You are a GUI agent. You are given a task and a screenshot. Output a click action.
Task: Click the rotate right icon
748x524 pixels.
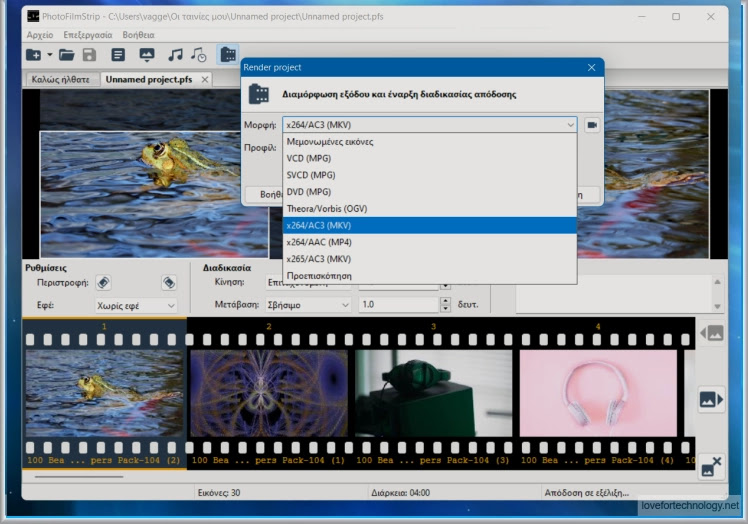point(169,283)
